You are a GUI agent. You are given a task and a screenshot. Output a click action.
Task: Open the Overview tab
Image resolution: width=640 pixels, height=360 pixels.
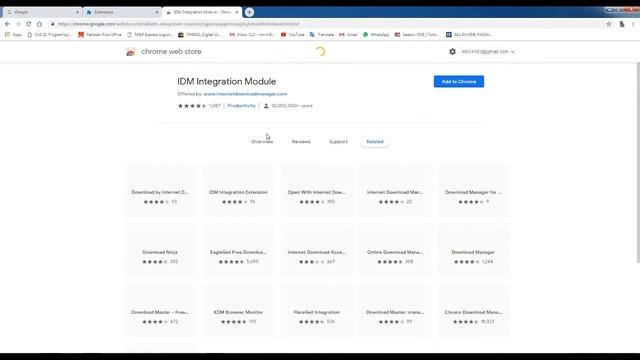pos(262,142)
